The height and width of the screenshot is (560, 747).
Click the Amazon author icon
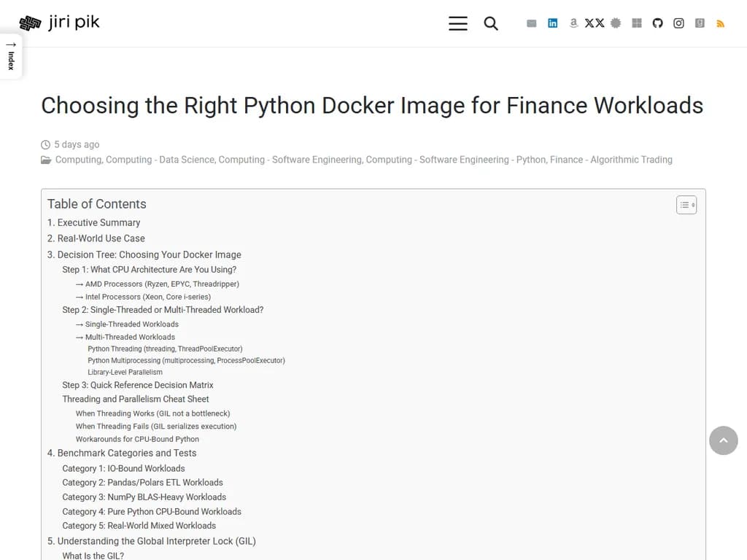pyautogui.click(x=573, y=23)
